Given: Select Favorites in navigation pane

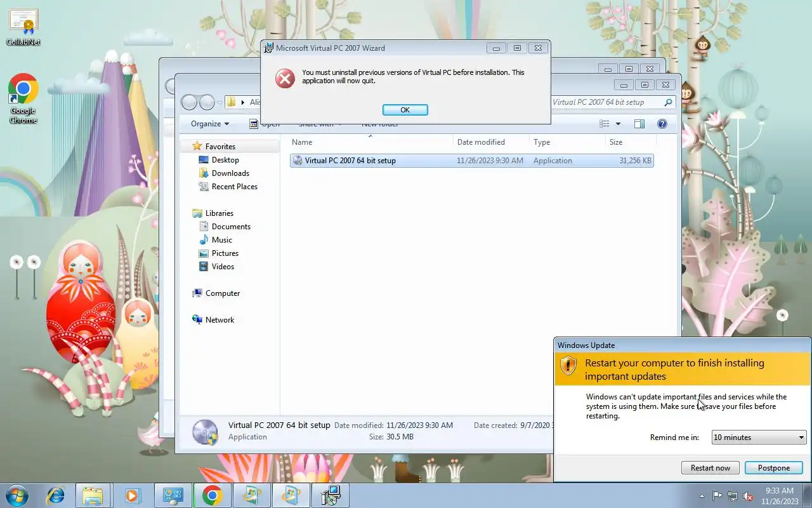Looking at the screenshot, I should (x=220, y=147).
